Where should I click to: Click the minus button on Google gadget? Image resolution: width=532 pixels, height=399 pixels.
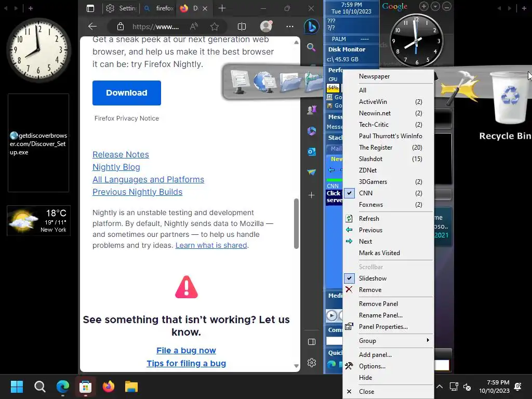tap(447, 6)
